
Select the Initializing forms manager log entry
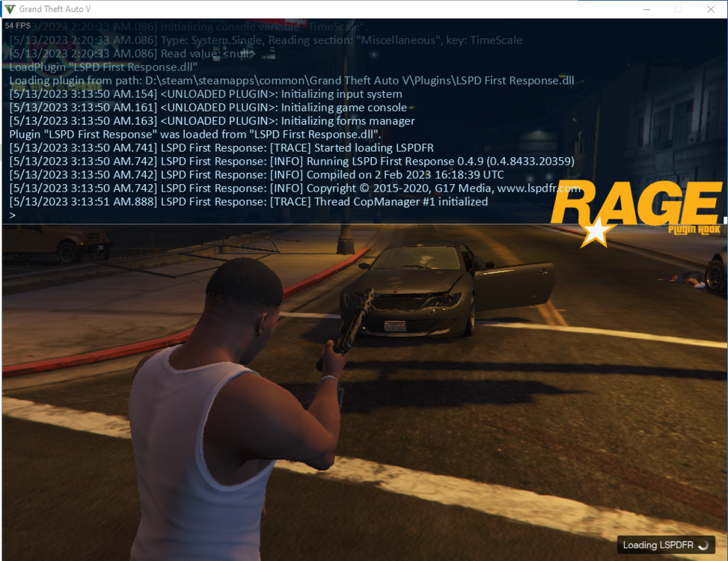tap(209, 120)
